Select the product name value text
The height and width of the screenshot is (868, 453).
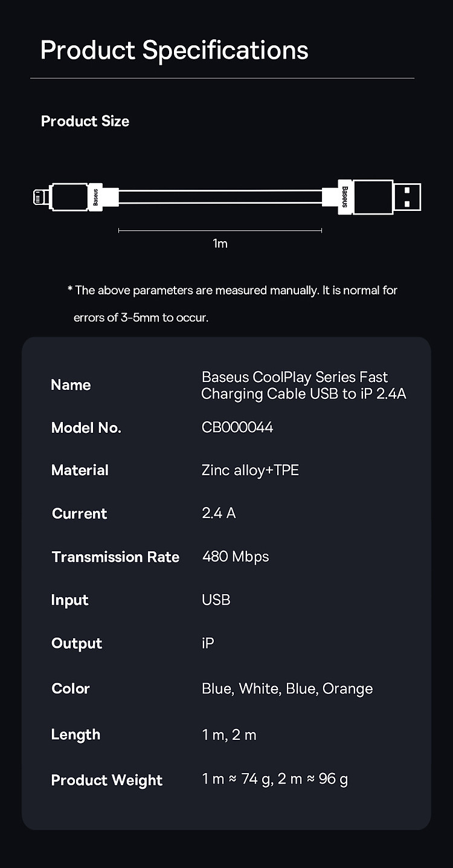tap(303, 386)
